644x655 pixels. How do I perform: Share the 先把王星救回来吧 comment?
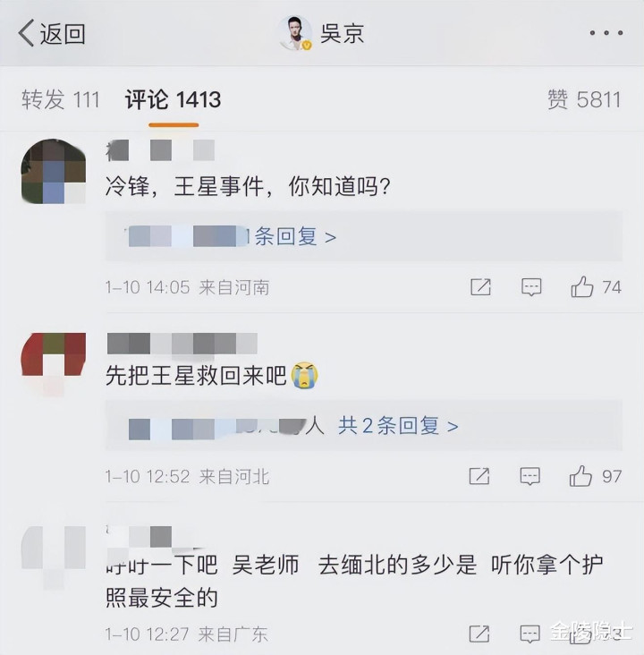pos(479,476)
